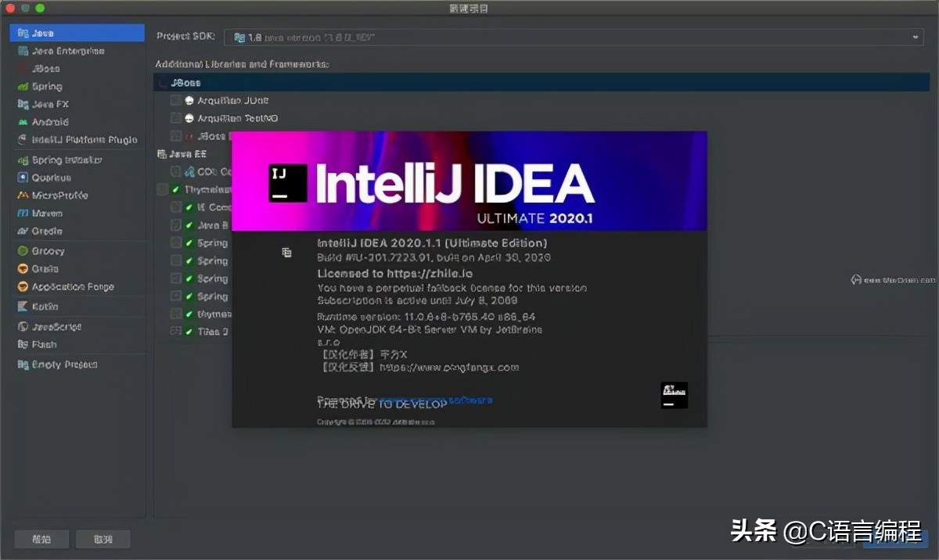The width and height of the screenshot is (939, 560).
Task: Click the Kotlin project icon
Action: click(23, 307)
